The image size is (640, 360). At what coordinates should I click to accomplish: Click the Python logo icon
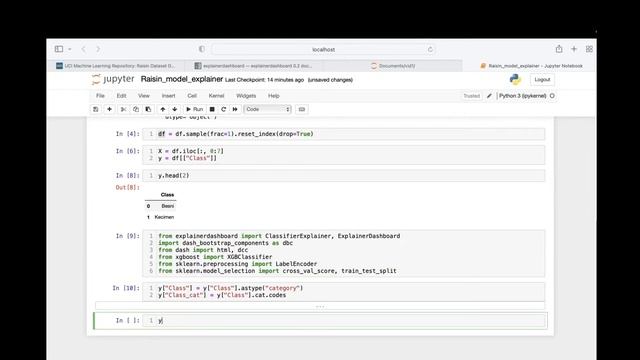point(515,80)
